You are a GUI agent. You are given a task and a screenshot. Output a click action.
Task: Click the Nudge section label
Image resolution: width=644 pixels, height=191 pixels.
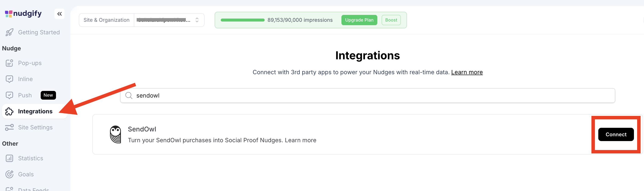(x=11, y=48)
